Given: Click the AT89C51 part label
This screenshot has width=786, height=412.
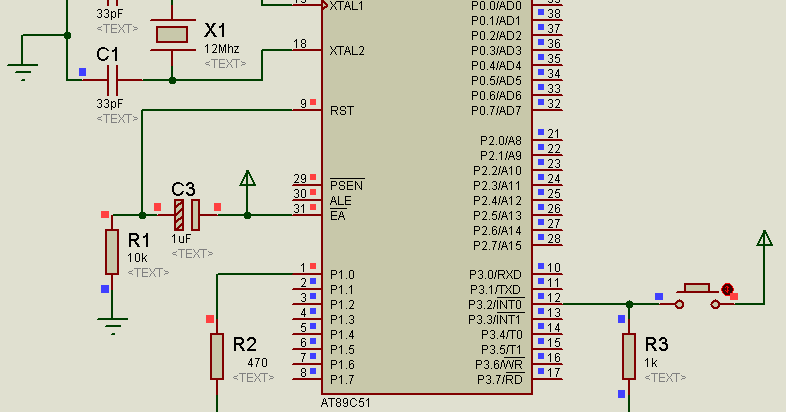Looking at the screenshot, I should pos(345,403).
